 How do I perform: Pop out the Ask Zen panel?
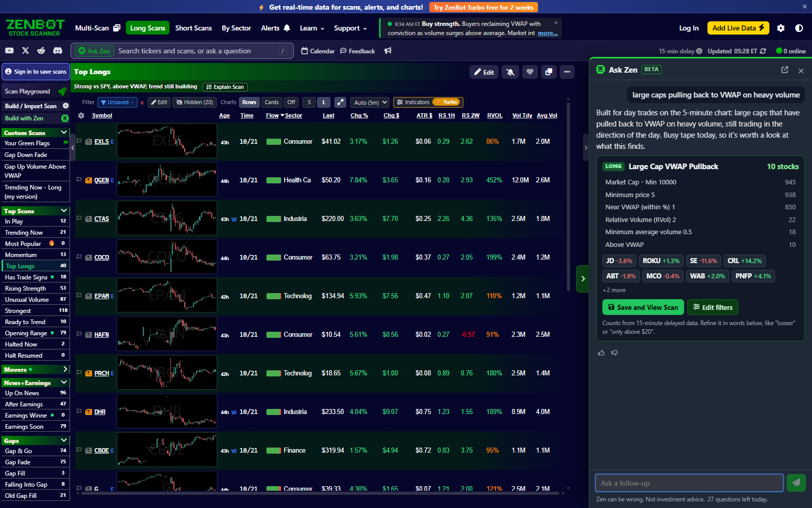785,70
